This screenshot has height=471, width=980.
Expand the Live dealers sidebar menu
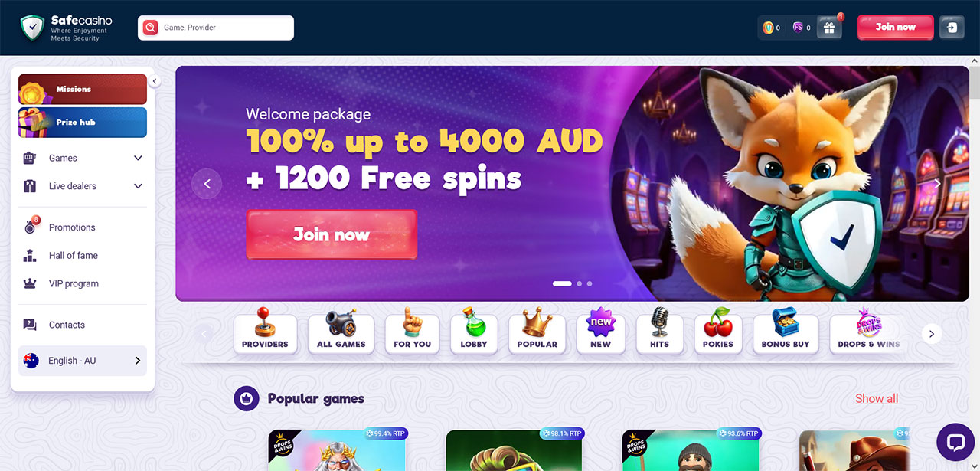click(83, 186)
